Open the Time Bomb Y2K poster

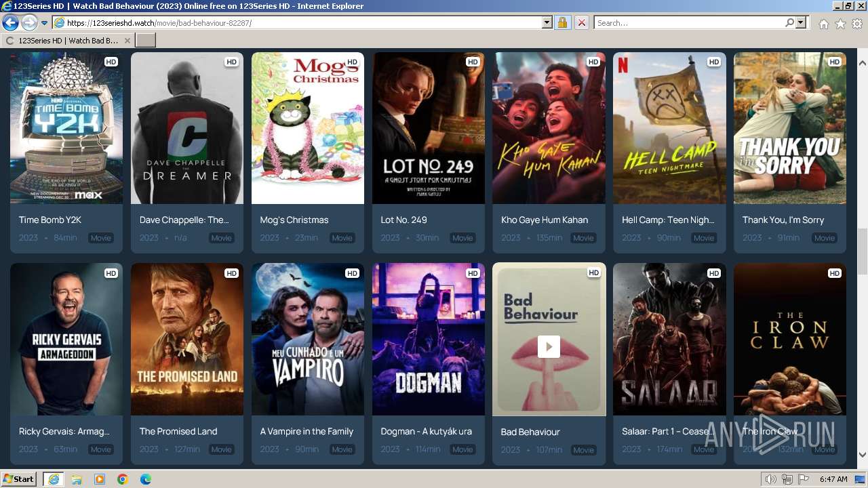(x=66, y=128)
